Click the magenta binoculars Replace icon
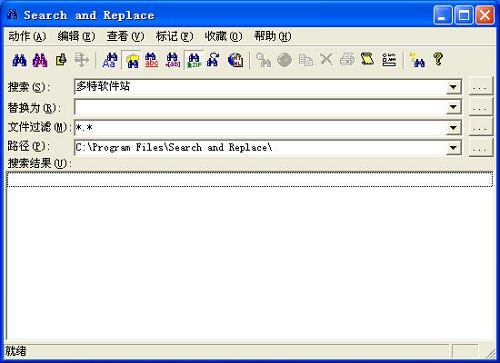Image resolution: width=500 pixels, height=363 pixels. coord(40,60)
